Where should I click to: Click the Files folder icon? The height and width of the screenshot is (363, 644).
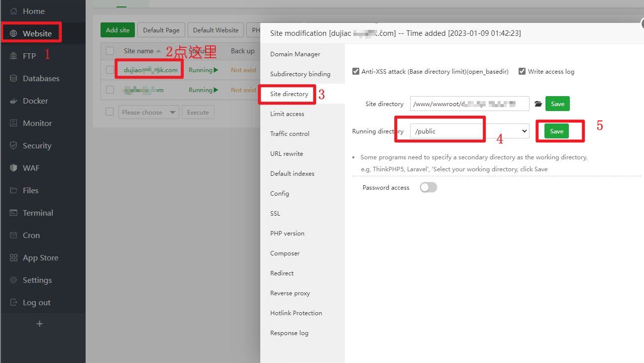click(13, 190)
